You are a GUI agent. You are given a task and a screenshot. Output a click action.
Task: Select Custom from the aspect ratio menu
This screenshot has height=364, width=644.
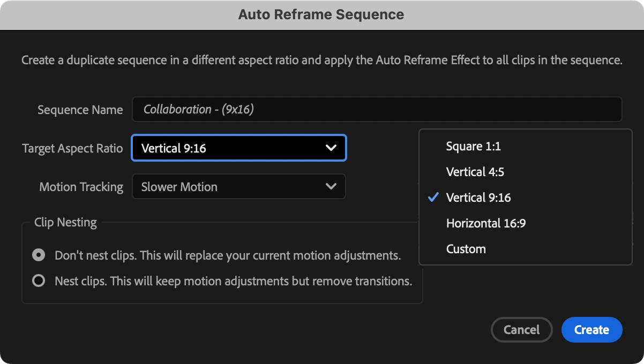[466, 249]
